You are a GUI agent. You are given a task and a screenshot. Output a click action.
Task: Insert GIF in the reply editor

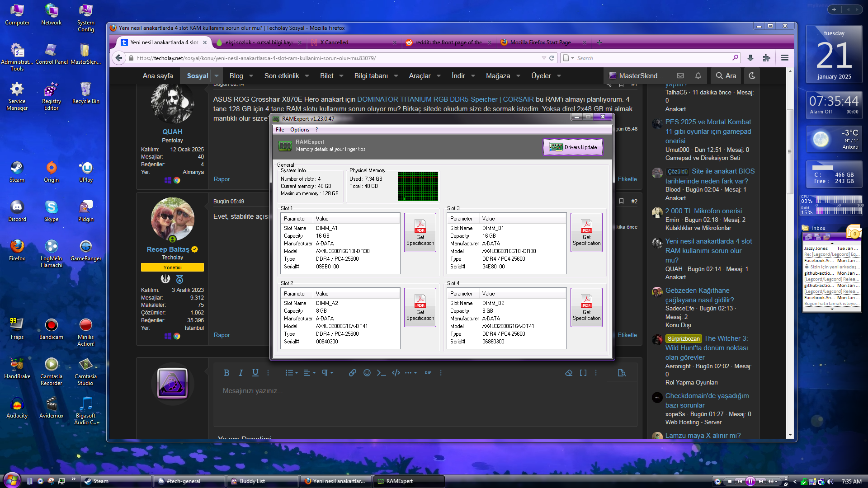pos(428,373)
